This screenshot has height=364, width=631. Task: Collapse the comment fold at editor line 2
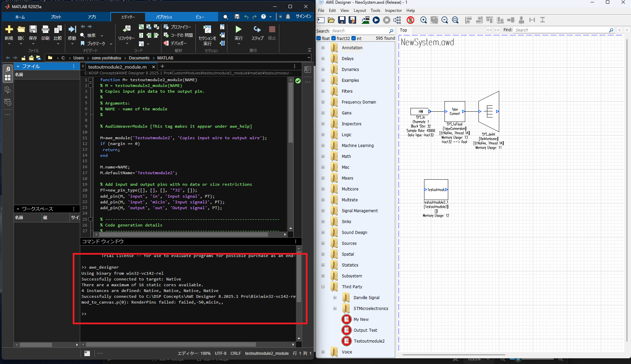coord(90,86)
